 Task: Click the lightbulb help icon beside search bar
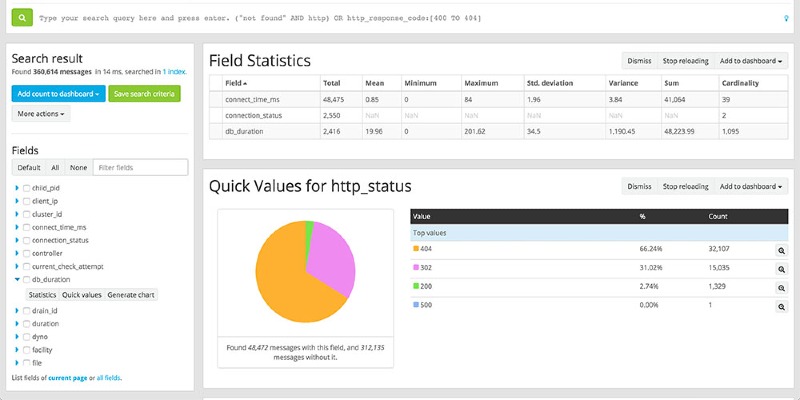point(785,18)
